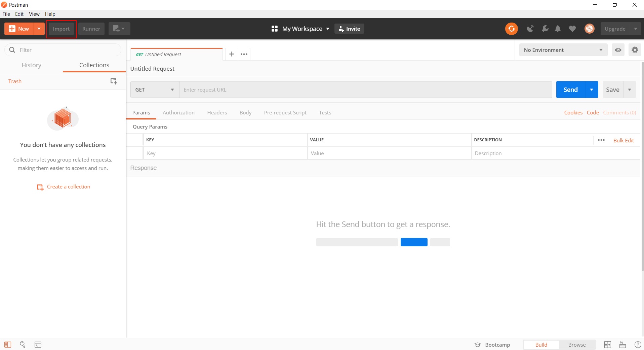644x350 pixels.
Task: Expand the Upgrade dropdown arrow
Action: point(636,29)
